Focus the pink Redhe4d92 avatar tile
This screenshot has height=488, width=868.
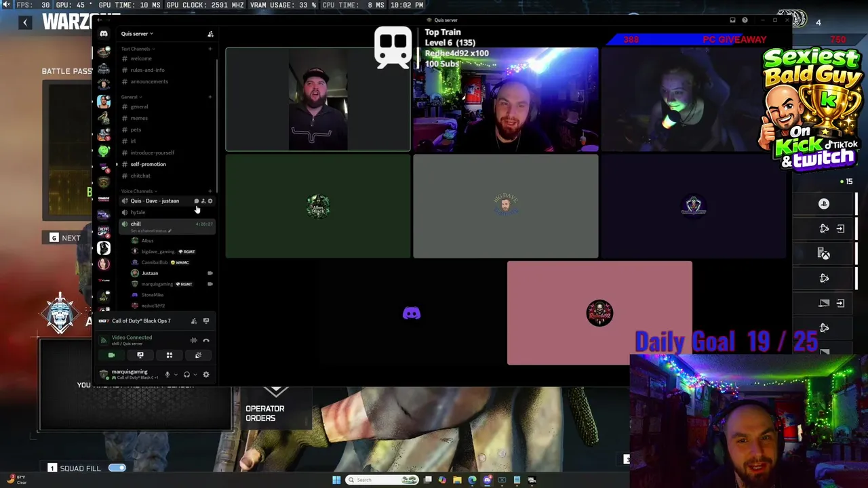[x=599, y=313]
